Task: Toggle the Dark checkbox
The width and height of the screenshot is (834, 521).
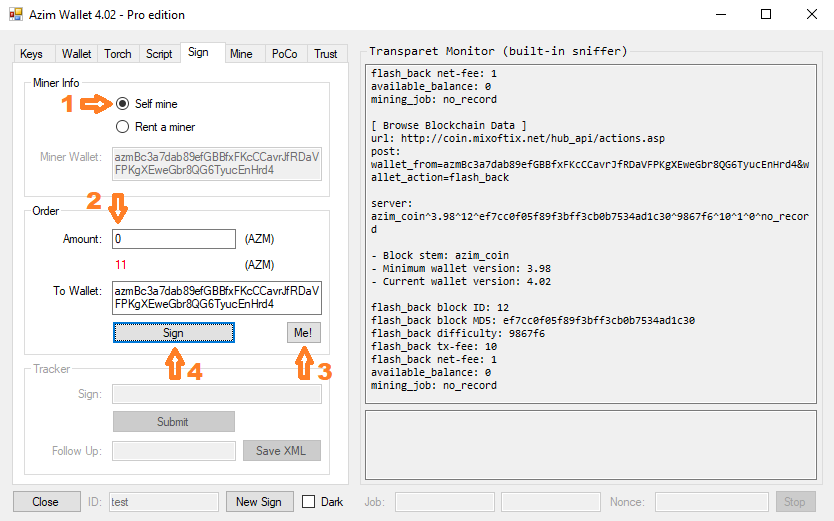Action: (308, 501)
